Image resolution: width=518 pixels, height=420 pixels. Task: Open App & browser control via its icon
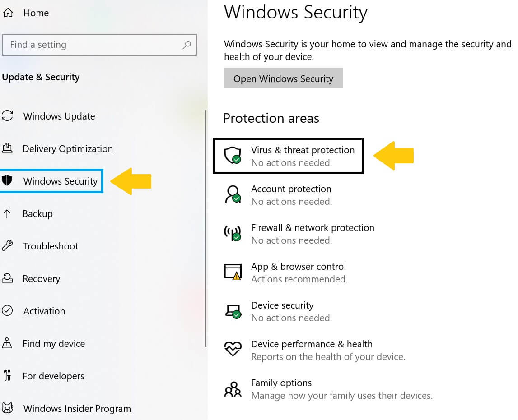[233, 272]
